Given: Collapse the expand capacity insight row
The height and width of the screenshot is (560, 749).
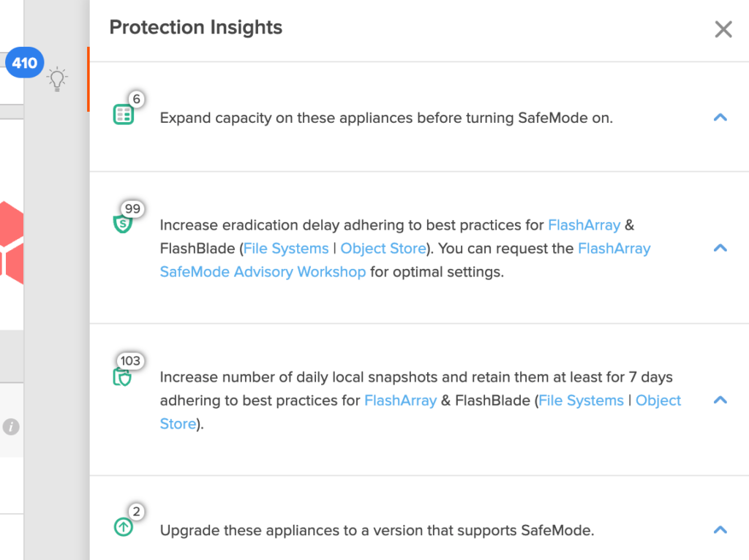Looking at the screenshot, I should coord(720,118).
